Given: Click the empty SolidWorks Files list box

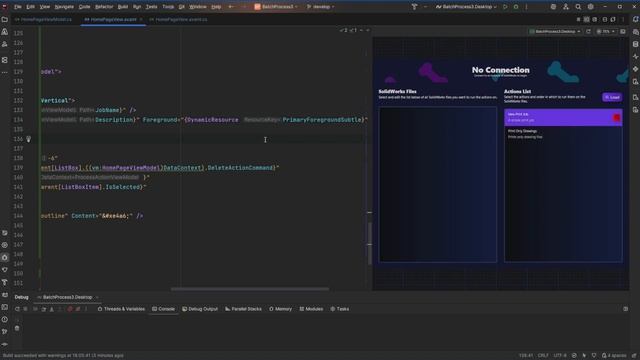Looking at the screenshot, I should [x=438, y=184].
